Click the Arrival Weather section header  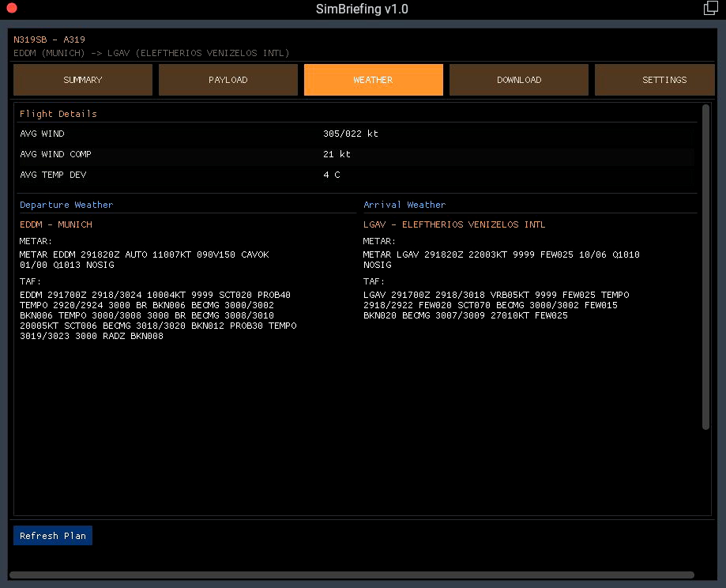pos(404,204)
